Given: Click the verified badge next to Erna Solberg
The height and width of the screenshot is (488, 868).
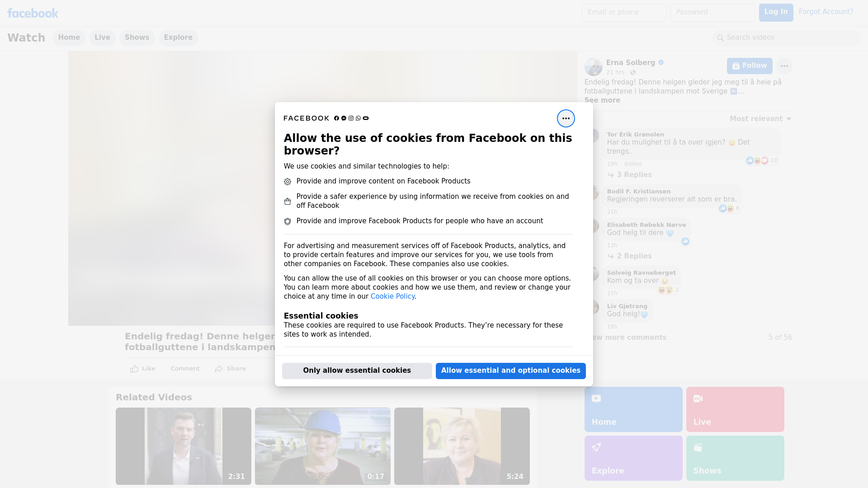Looking at the screenshot, I should [x=661, y=63].
